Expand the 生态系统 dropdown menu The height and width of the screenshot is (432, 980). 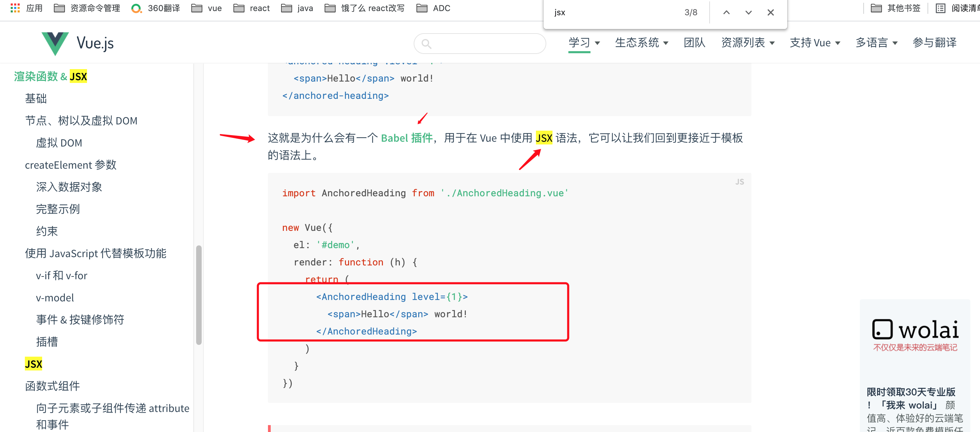click(642, 43)
